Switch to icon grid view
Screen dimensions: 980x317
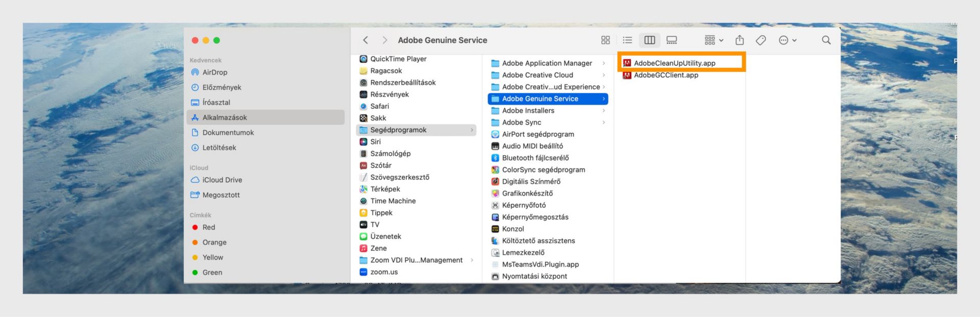(605, 40)
